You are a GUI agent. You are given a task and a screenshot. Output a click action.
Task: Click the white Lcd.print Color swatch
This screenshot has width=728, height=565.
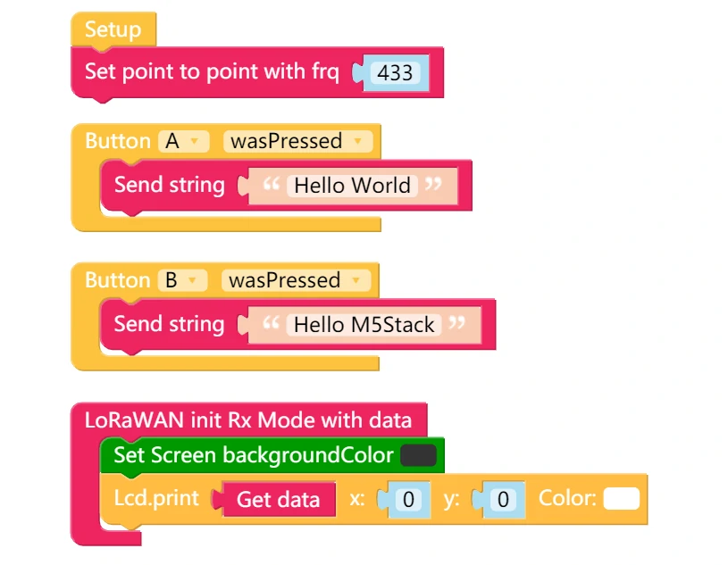click(x=621, y=499)
